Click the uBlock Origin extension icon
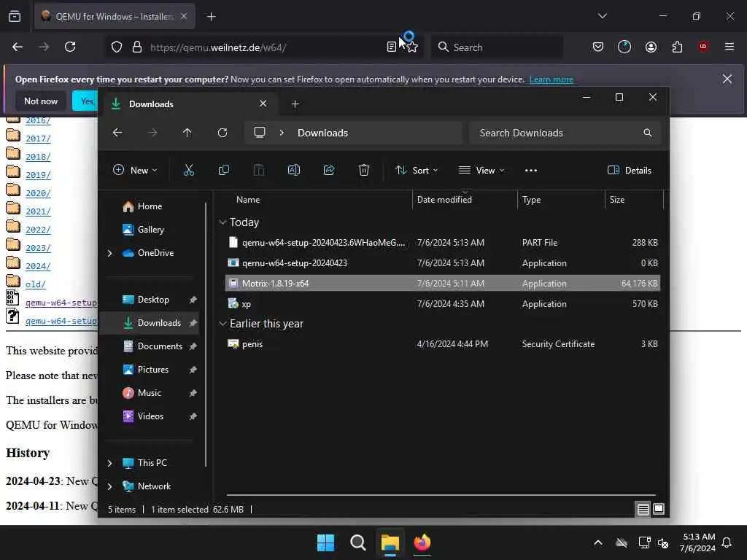Screen dimensions: 747x560 pyautogui.click(x=703, y=47)
